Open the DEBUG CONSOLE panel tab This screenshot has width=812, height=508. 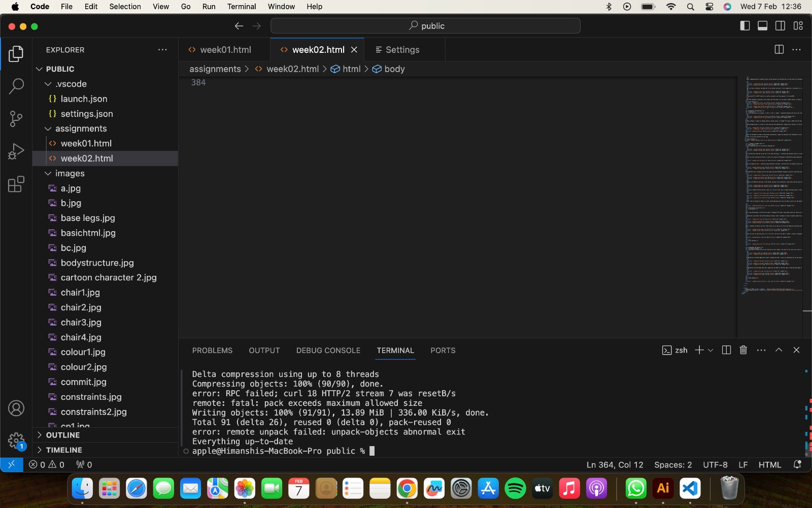click(x=328, y=351)
